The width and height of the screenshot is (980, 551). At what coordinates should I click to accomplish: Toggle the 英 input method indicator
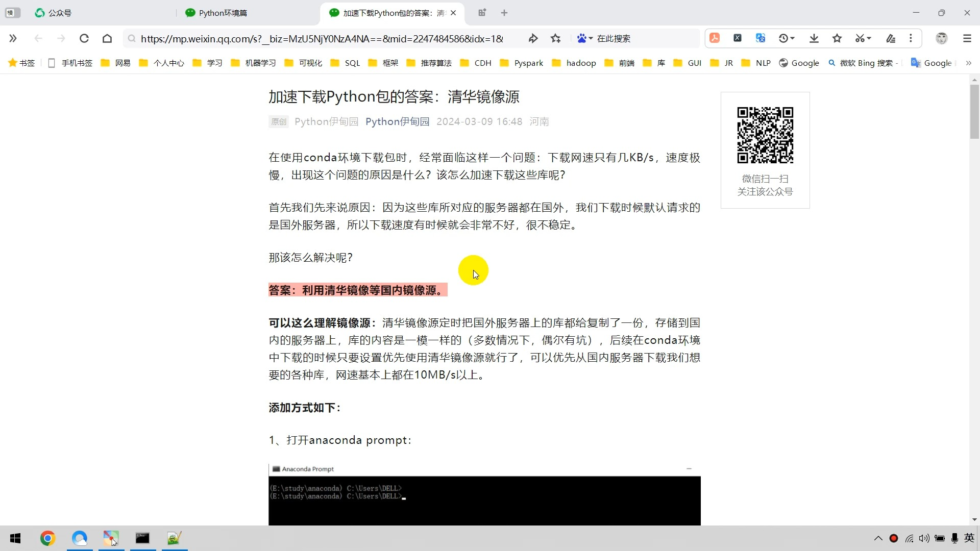coord(969,538)
